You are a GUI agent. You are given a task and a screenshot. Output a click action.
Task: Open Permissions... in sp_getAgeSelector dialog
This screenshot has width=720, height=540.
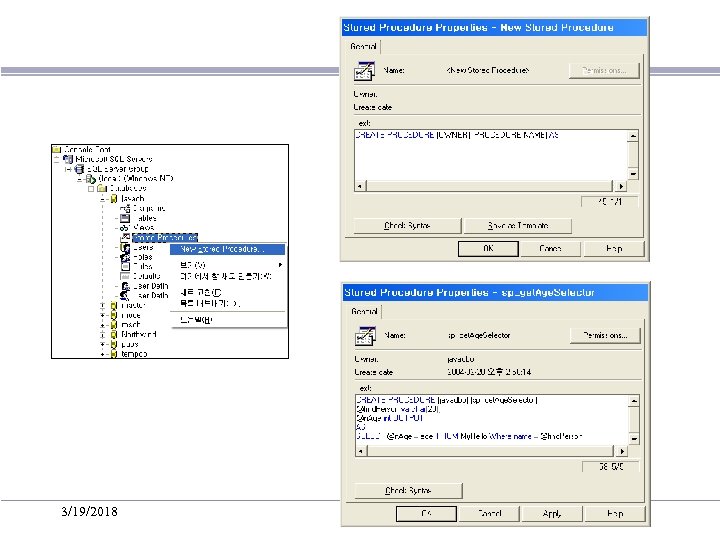(x=605, y=335)
